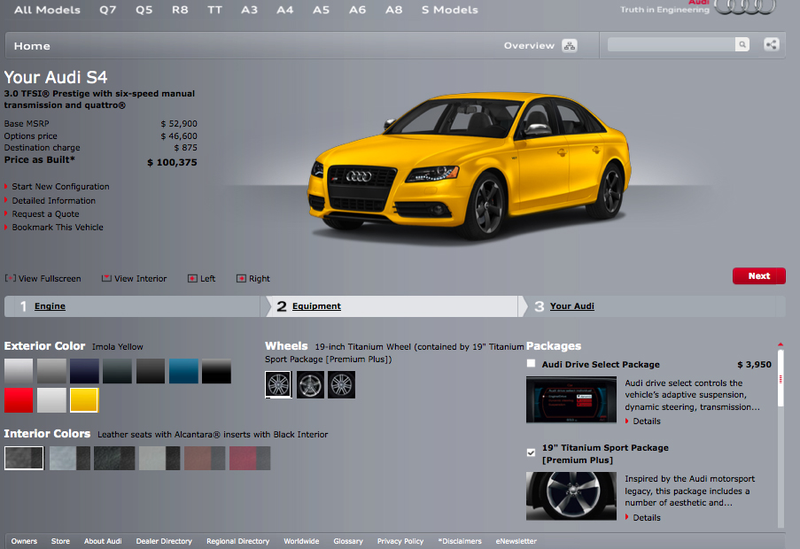Screen dimensions: 800x549
Task: Select the brown-red interior swatch
Action: [205, 458]
